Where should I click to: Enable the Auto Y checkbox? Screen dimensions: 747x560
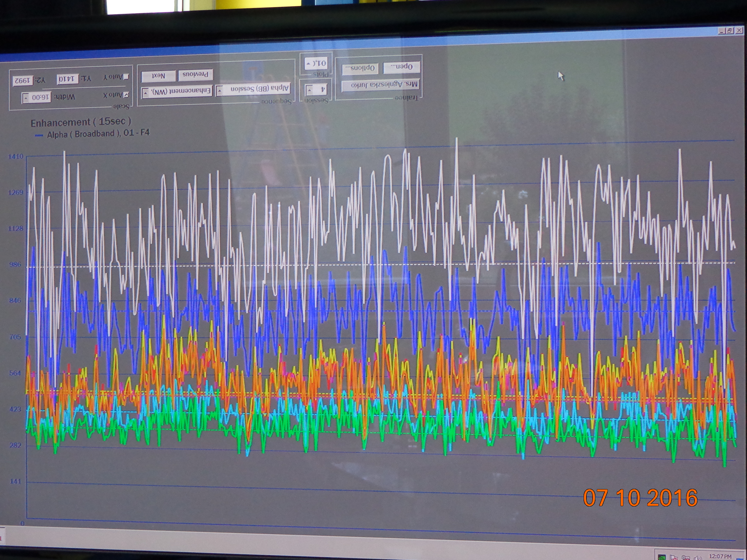tap(126, 77)
